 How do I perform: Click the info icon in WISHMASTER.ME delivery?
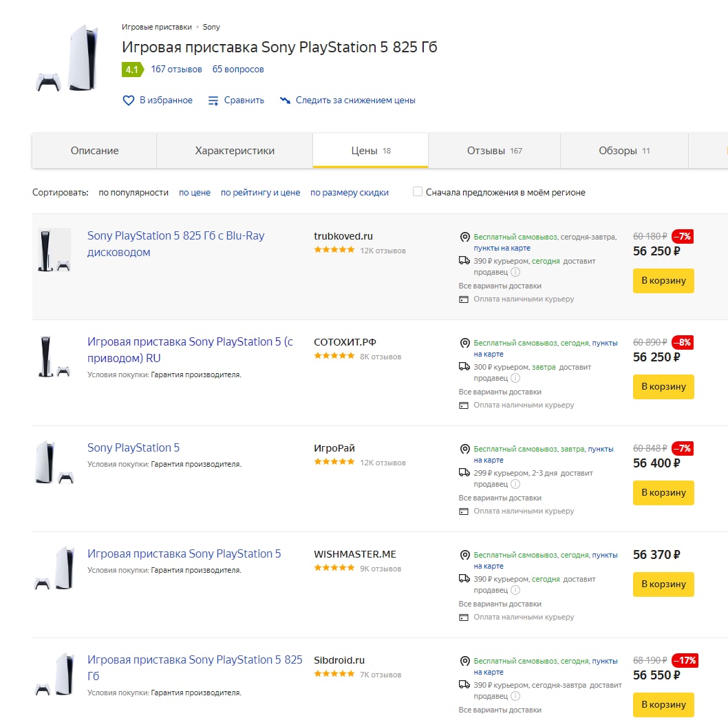point(515,590)
